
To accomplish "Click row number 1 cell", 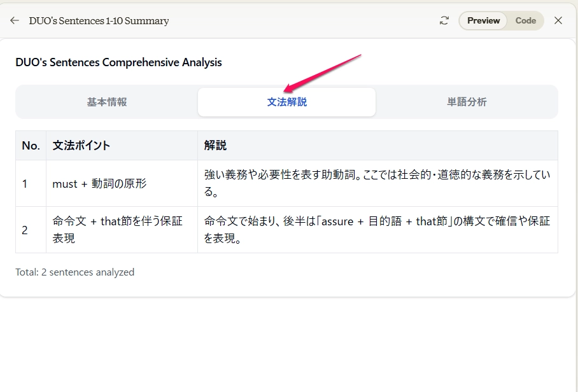I will pyautogui.click(x=31, y=183).
